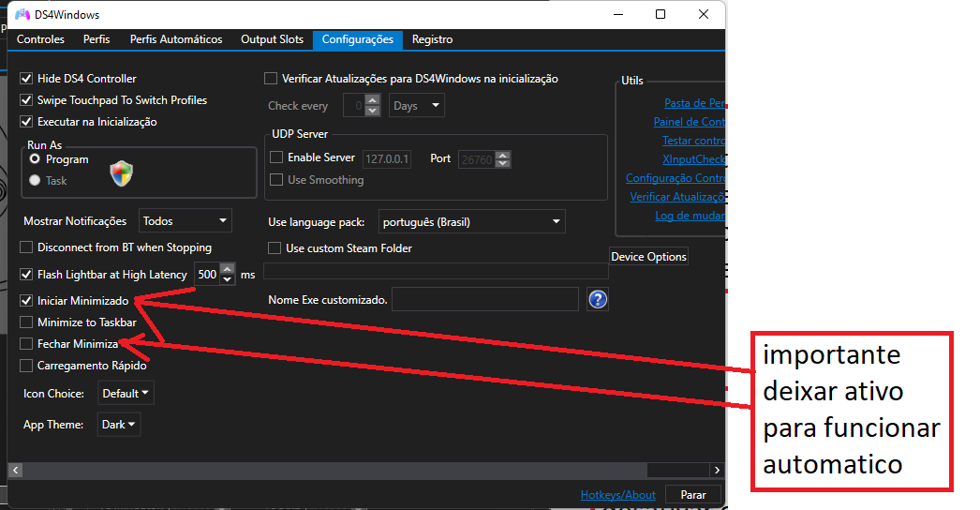Click the horizontal scrollbar left arrow
The width and height of the screenshot is (980, 510).
(x=16, y=470)
